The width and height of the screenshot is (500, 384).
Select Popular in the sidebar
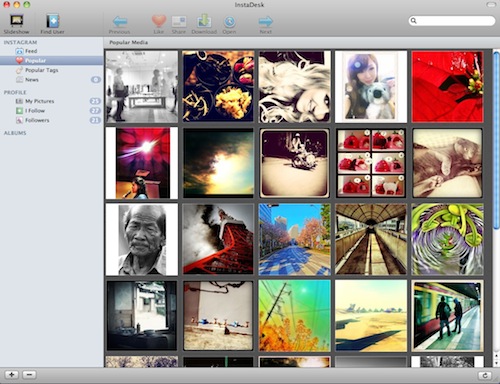[52, 60]
